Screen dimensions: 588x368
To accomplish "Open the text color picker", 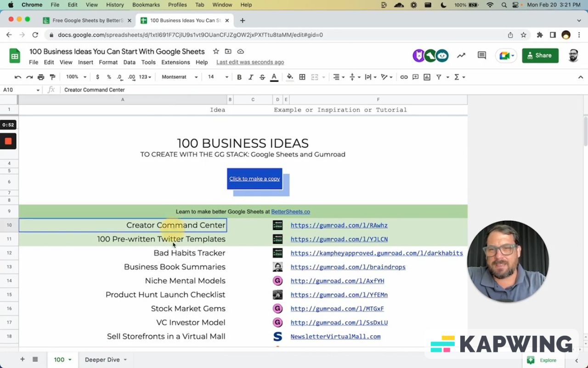I will point(274,77).
